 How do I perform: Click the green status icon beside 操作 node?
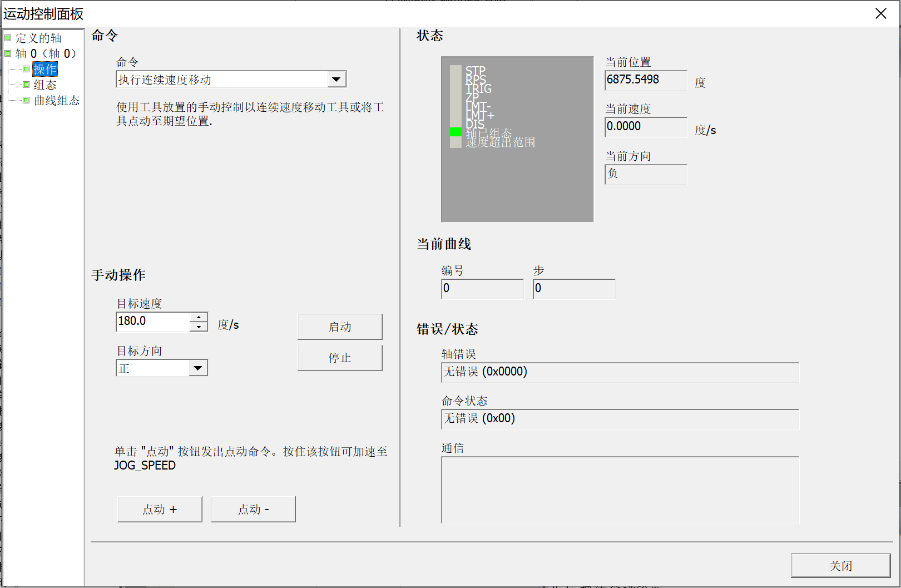click(x=26, y=69)
